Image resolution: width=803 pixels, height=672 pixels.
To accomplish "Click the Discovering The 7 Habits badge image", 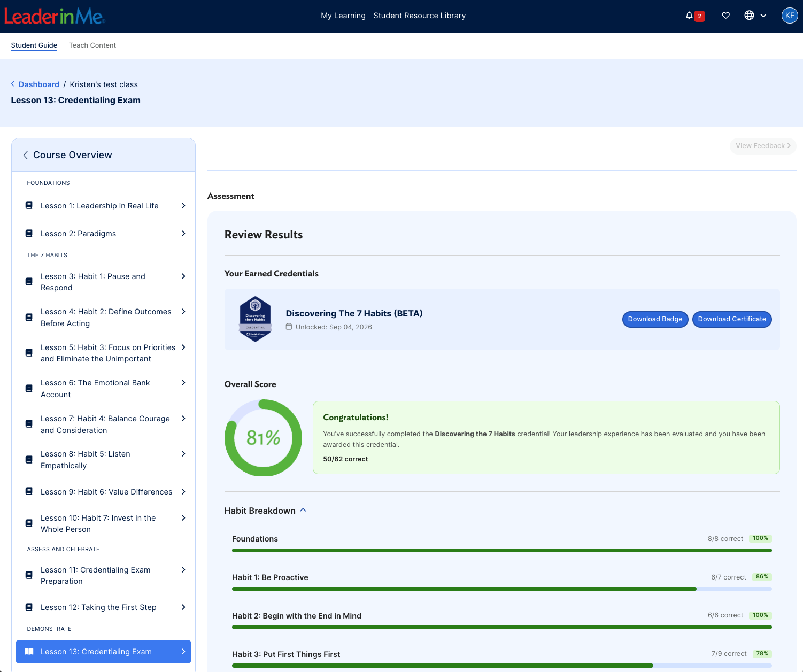I will [256, 319].
